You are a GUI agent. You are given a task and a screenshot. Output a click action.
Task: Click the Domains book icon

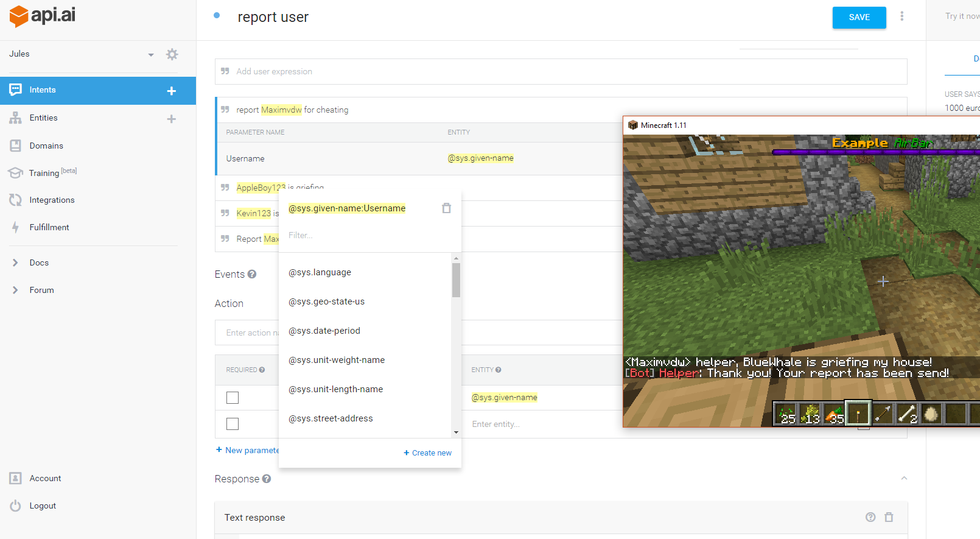click(x=16, y=146)
